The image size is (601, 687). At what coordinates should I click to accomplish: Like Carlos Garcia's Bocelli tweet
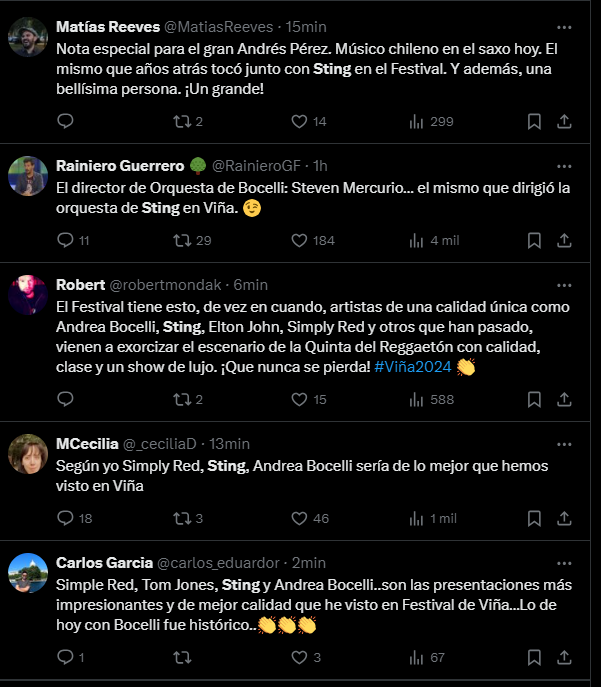click(306, 657)
